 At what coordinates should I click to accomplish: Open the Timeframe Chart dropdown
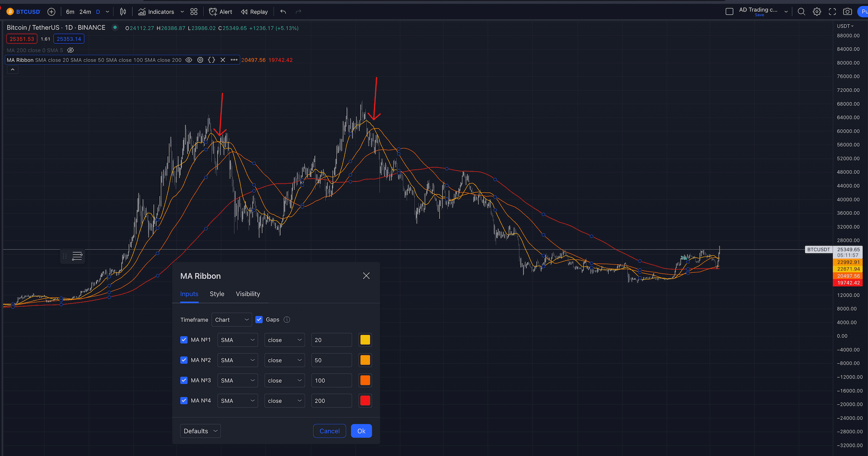(231, 319)
